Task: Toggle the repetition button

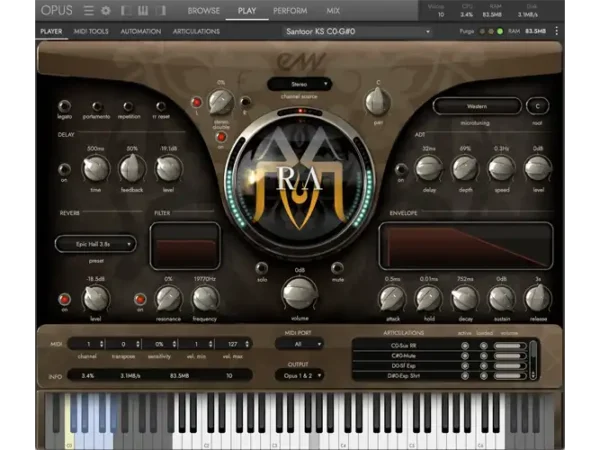Action: point(129,106)
